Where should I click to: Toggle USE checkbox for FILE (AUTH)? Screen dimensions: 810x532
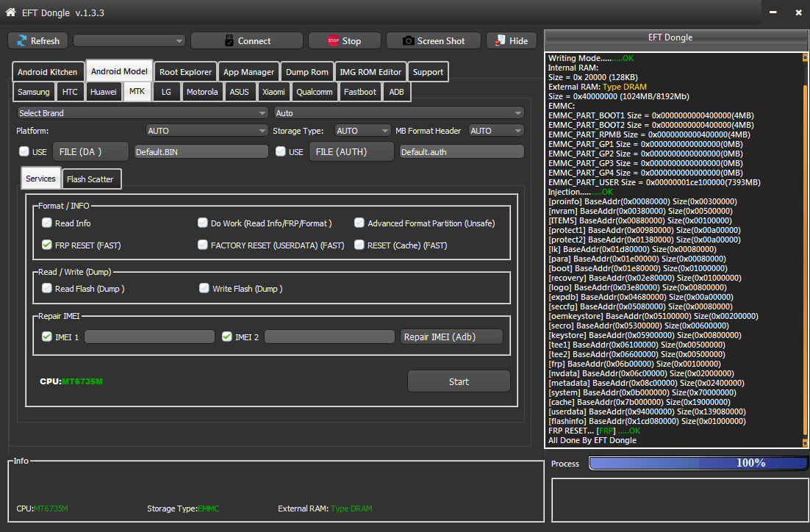click(281, 151)
